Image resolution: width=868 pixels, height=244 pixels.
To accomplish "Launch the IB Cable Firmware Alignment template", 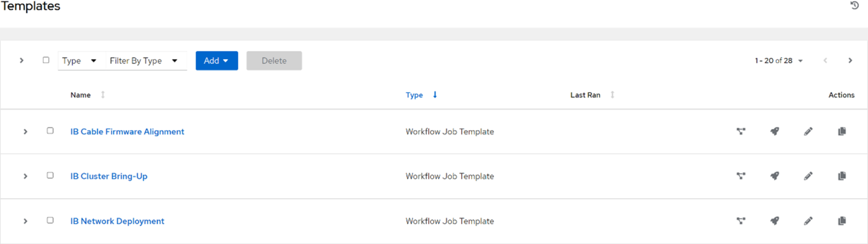I will pyautogui.click(x=775, y=132).
